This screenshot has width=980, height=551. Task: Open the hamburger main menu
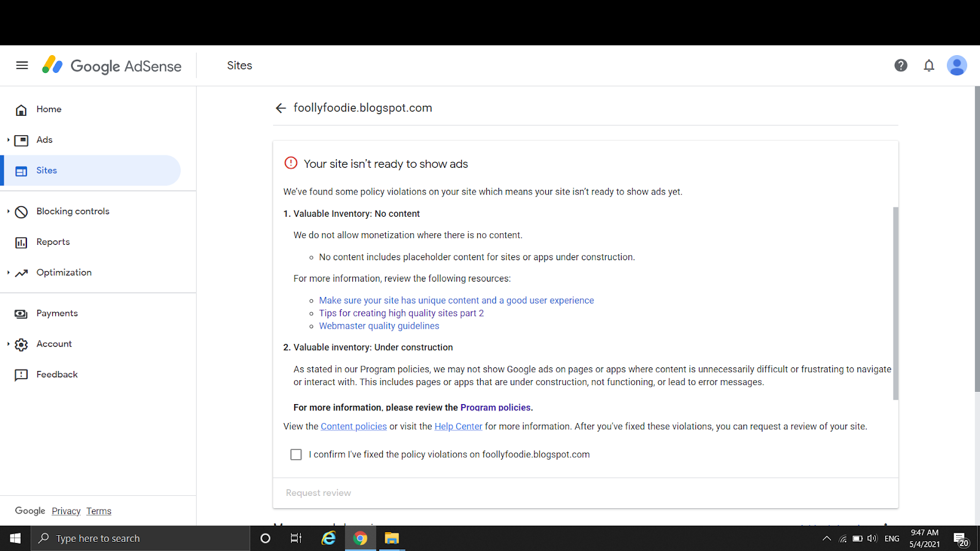[22, 66]
